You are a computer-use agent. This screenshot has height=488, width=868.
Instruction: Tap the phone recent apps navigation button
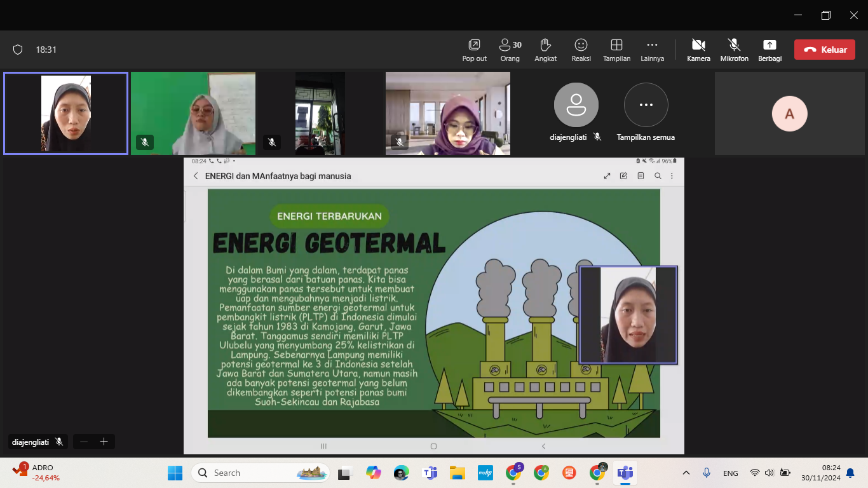(x=323, y=447)
